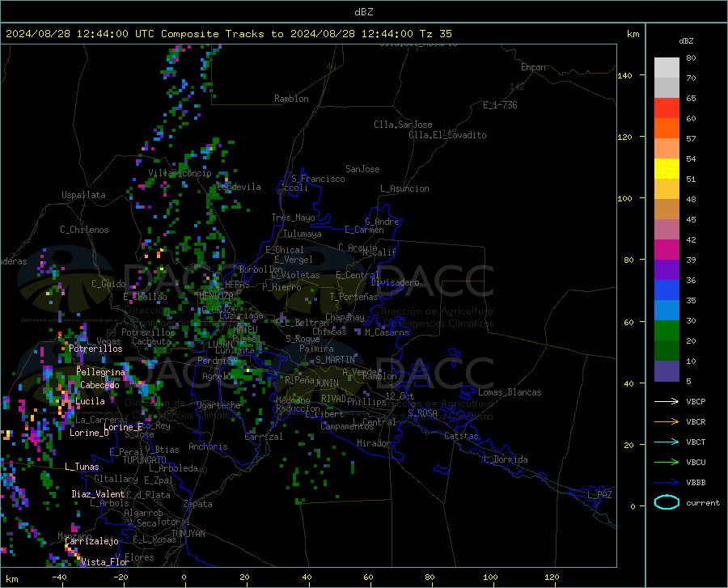Click the Zapata label
The image size is (728, 588).
(198, 504)
